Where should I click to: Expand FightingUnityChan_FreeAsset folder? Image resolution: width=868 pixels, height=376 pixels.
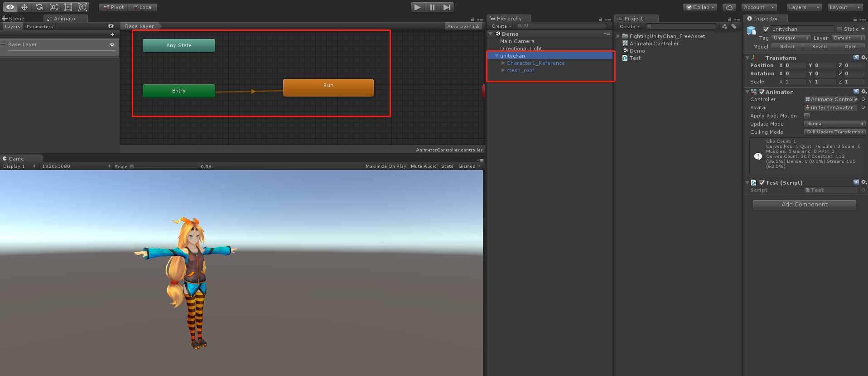click(618, 36)
